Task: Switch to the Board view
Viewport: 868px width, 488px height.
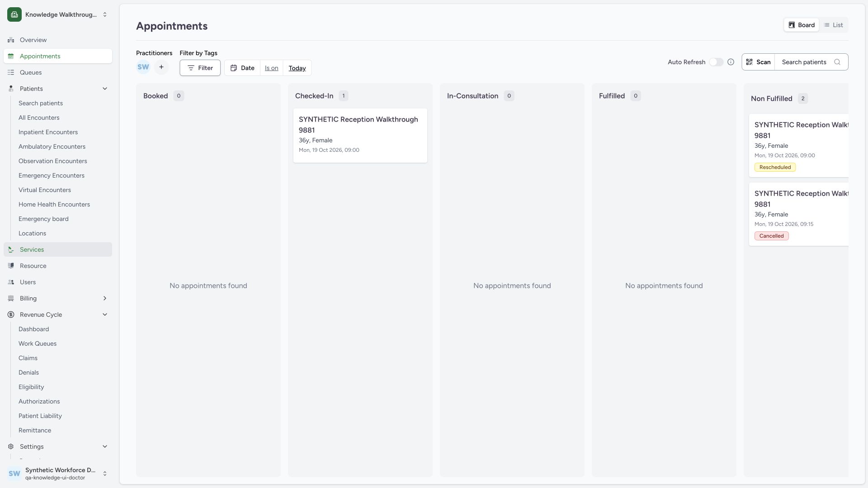Action: pyautogui.click(x=802, y=25)
